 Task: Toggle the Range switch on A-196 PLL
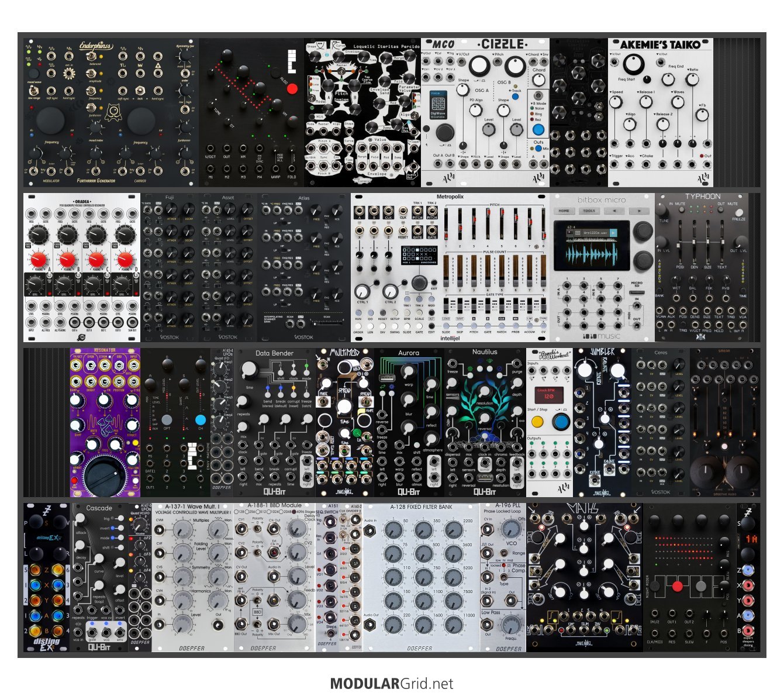[x=503, y=553]
